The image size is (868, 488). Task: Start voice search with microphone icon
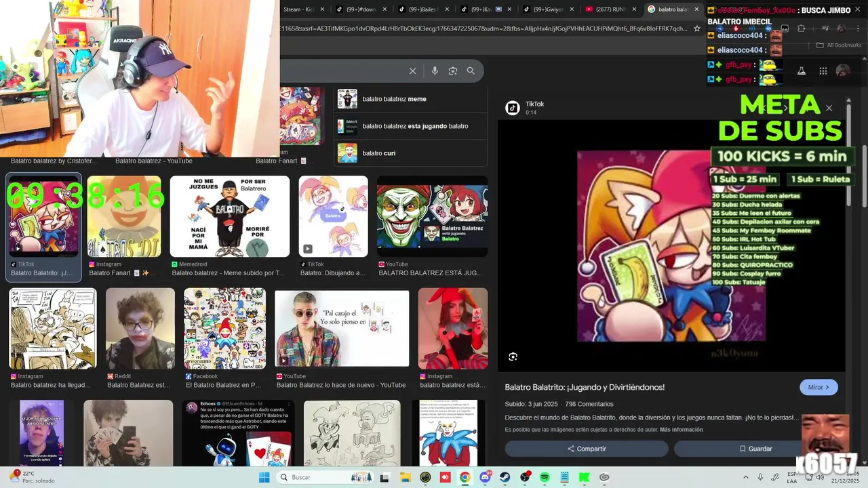[435, 71]
